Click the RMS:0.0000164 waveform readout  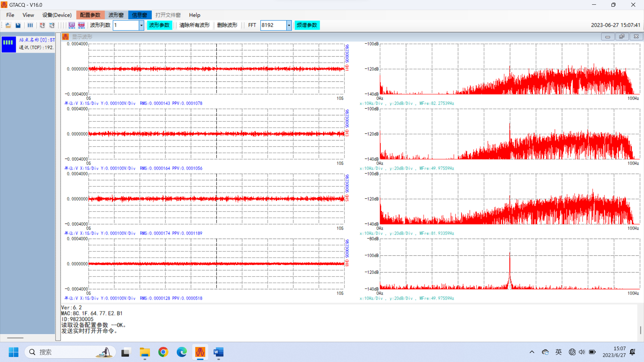coord(155,169)
